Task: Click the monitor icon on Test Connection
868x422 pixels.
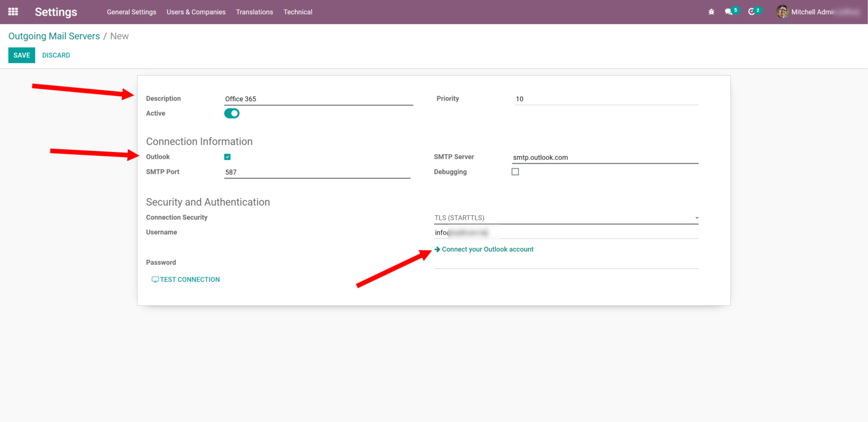Action: pyautogui.click(x=154, y=279)
